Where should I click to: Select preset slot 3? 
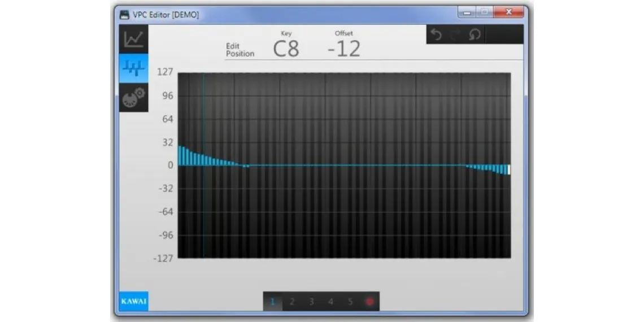pyautogui.click(x=311, y=302)
